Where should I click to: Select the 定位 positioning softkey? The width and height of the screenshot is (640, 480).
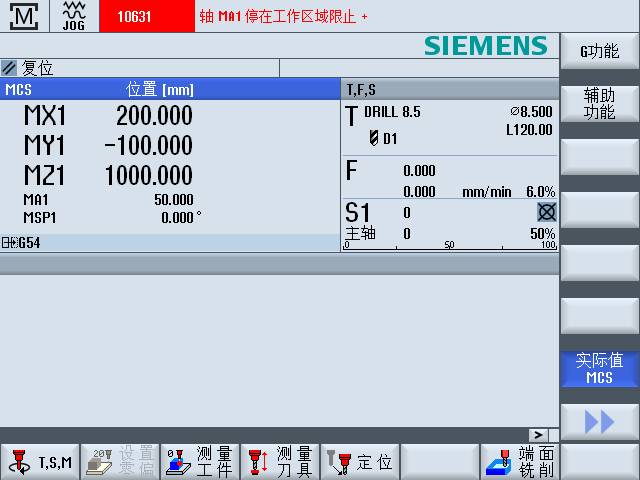[360, 461]
